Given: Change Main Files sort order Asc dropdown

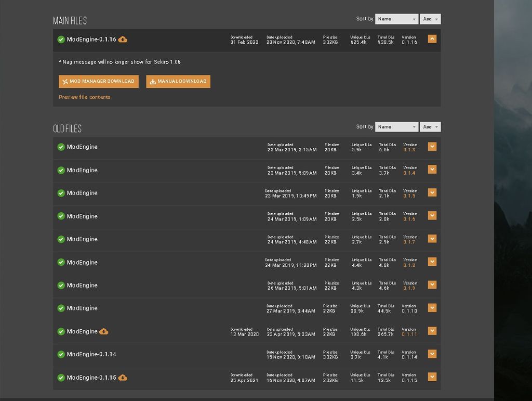Looking at the screenshot, I should [430, 19].
